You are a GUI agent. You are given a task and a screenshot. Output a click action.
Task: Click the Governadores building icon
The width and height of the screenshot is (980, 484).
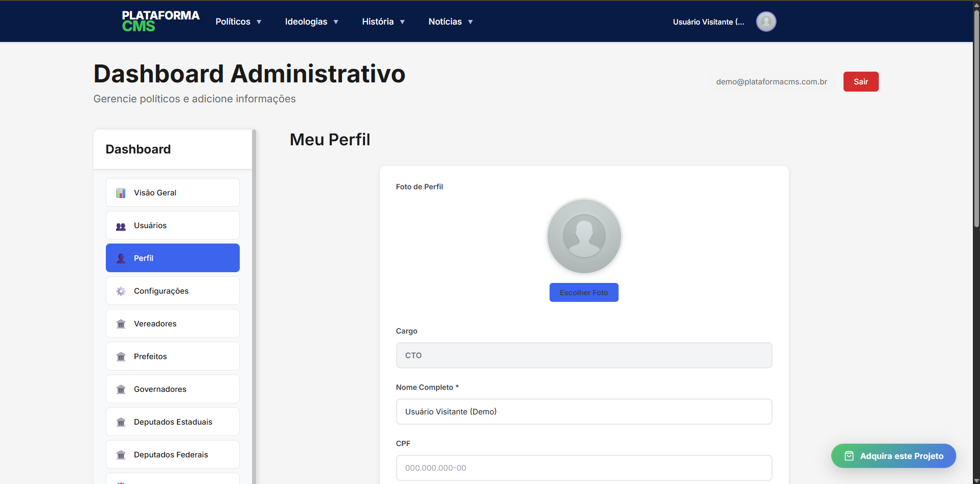tap(121, 389)
